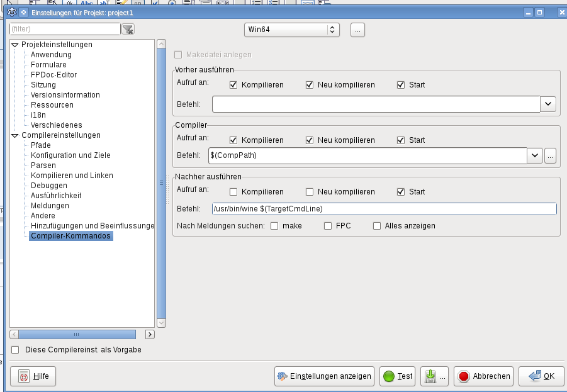Open Debuggen settings page
567x392 pixels.
pyautogui.click(x=49, y=186)
